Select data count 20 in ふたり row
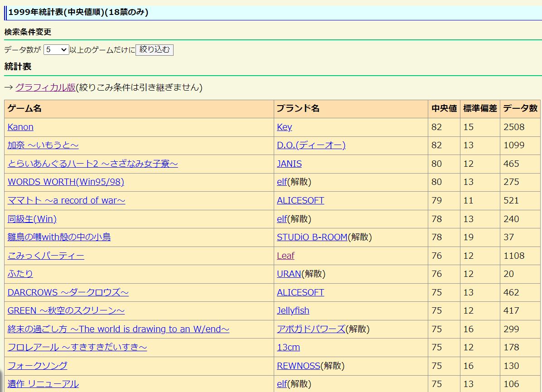This screenshot has width=542, height=392. click(509, 274)
